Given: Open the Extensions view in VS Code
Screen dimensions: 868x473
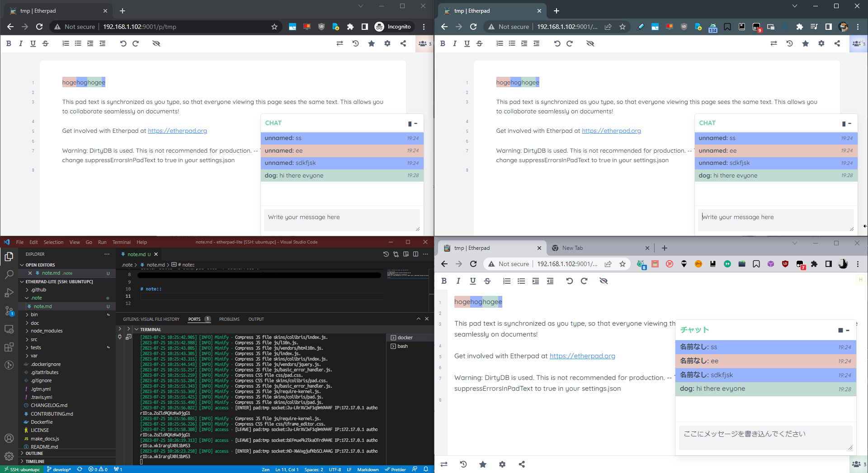Looking at the screenshot, I should click(x=9, y=347).
